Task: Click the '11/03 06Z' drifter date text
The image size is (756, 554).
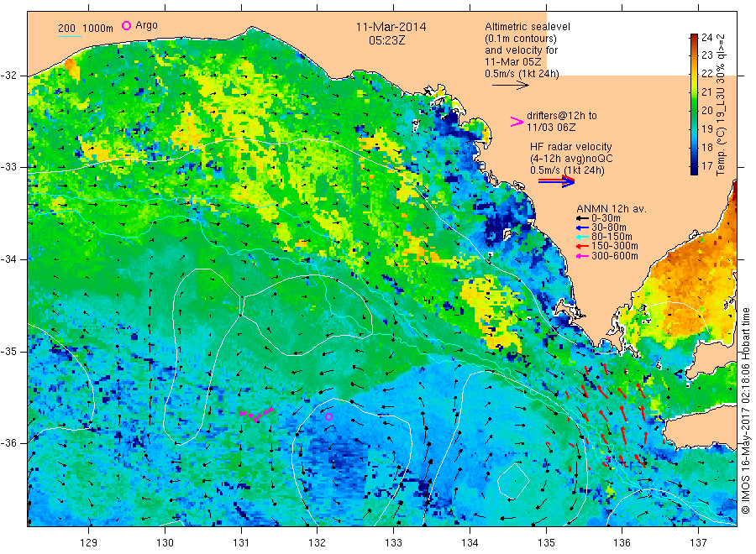Action: click(551, 128)
